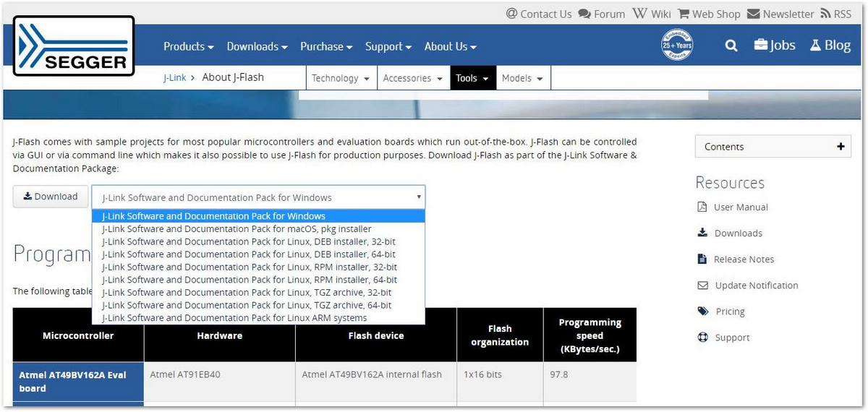The height and width of the screenshot is (412, 868).
Task: Click the Web Shop cart icon
Action: 684,14
